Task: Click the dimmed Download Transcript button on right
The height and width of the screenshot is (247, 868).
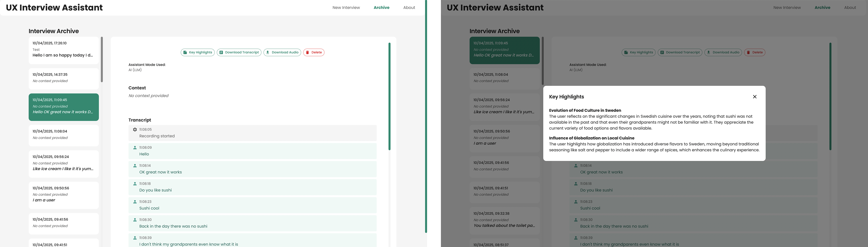Action: [x=680, y=52]
